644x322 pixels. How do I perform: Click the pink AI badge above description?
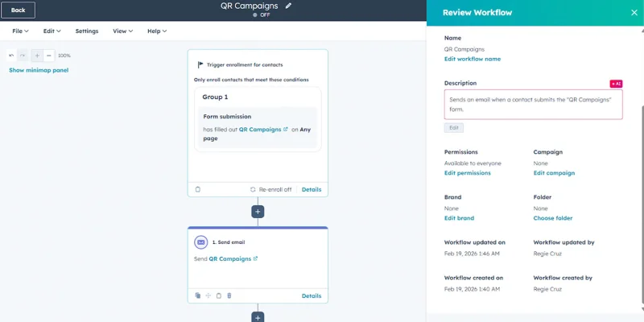click(616, 84)
